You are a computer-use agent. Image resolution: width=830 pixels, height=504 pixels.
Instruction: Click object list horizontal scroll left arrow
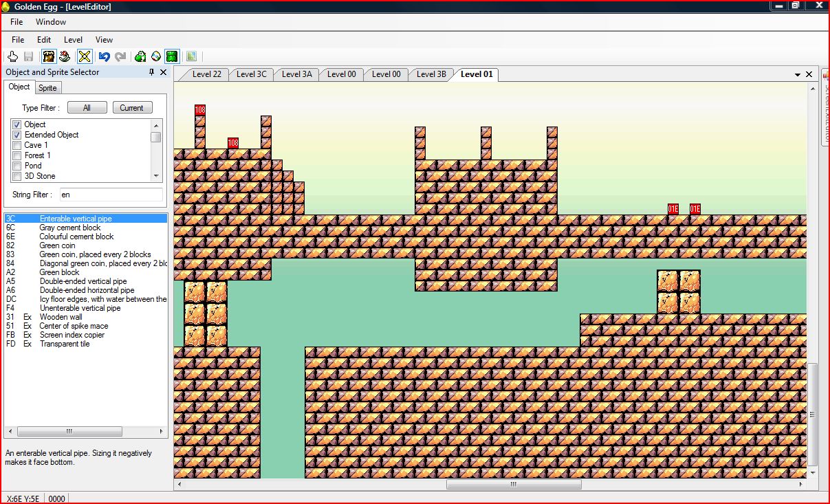tap(10, 432)
